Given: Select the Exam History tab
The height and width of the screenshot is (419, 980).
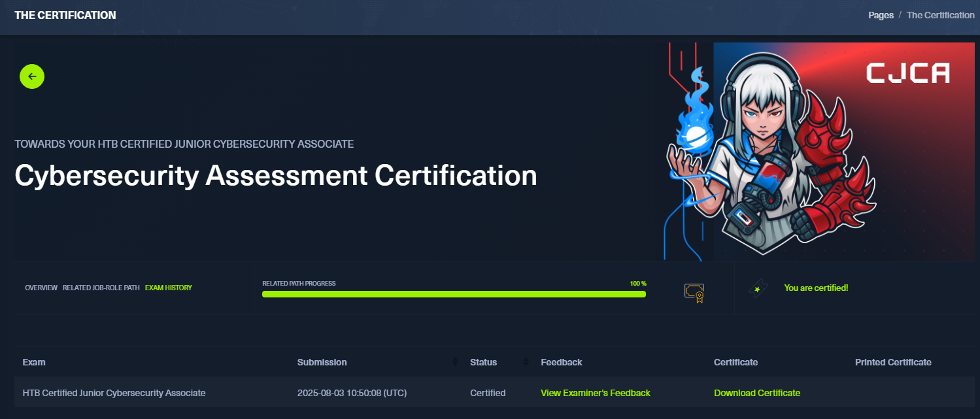Looking at the screenshot, I should 169,288.
